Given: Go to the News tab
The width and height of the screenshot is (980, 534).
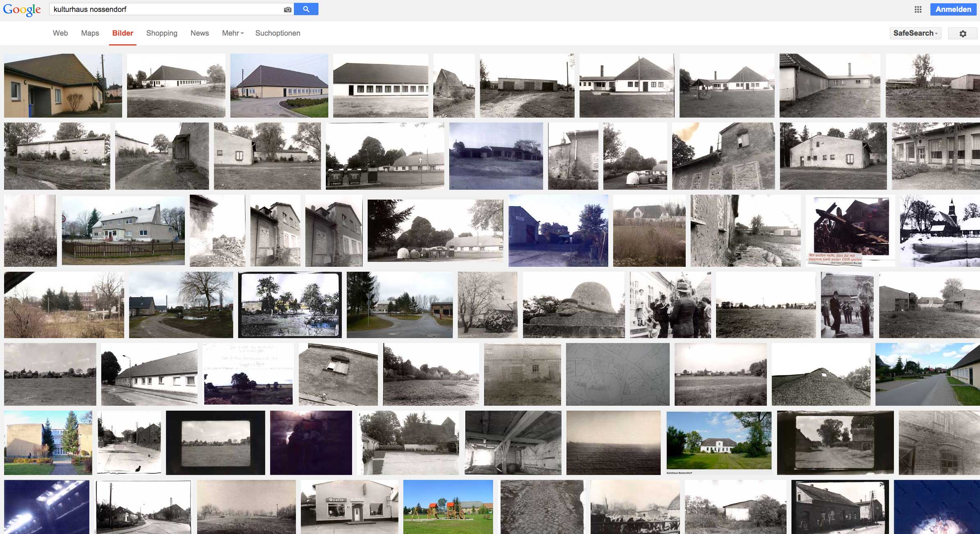Looking at the screenshot, I should [x=200, y=33].
